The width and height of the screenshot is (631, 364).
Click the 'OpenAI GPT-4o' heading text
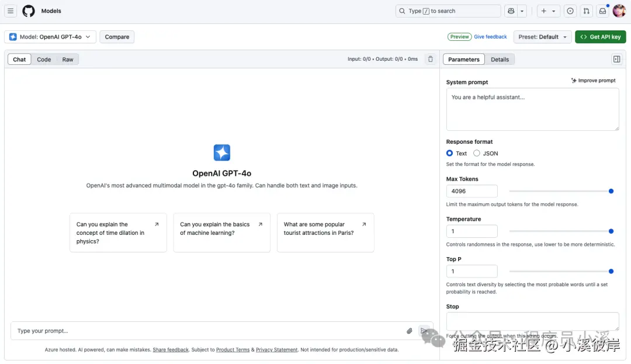[222, 174]
